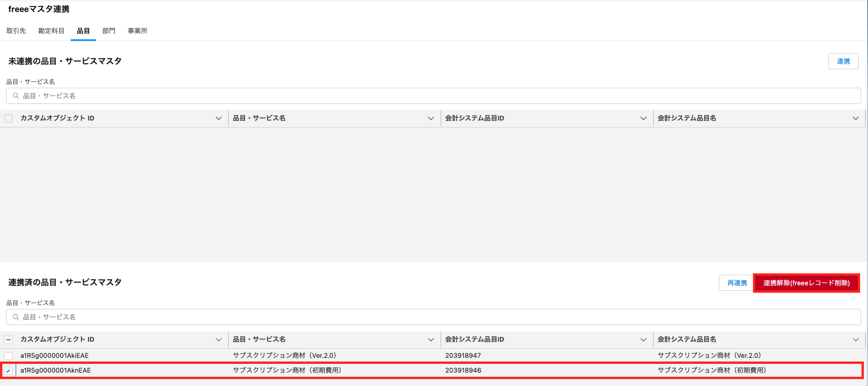
Task: Open カスタムオブジェクト ID column menu in unlinked table
Action: pos(219,119)
